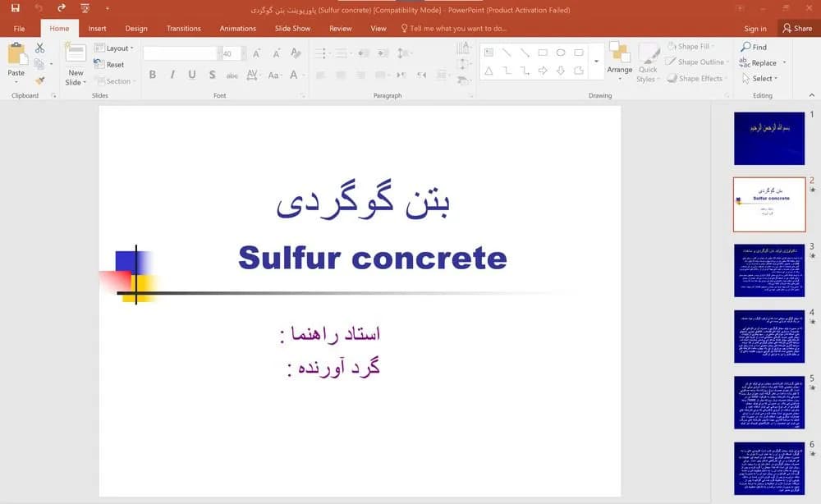The image size is (821, 504).
Task: Reset the slide layout
Action: tap(109, 64)
